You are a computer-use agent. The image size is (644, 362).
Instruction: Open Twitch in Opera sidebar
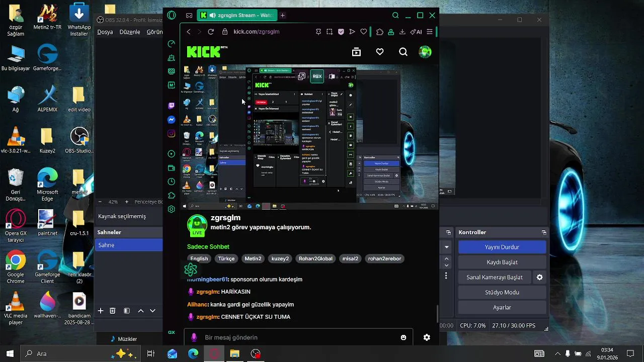click(x=172, y=106)
